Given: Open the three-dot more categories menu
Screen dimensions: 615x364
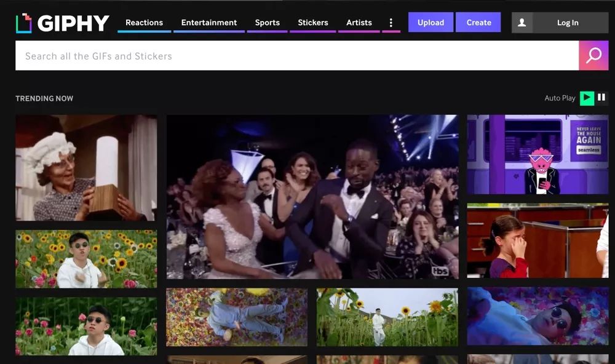Looking at the screenshot, I should click(391, 23).
